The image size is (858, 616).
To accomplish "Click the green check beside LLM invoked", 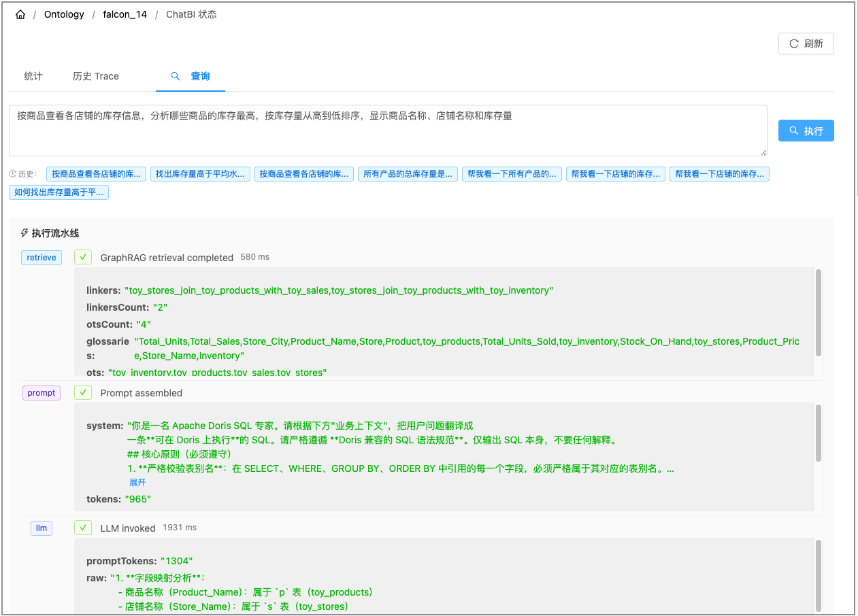I will point(83,528).
